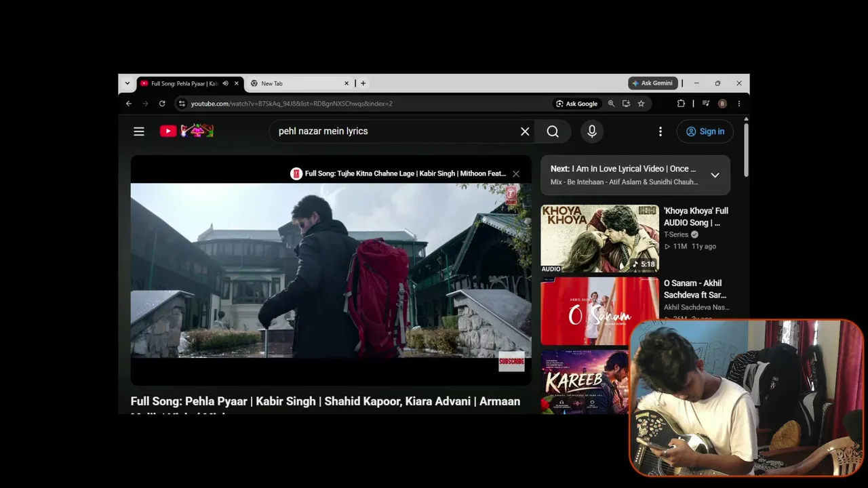
Task: Play the 'Kareeb' video thumbnail
Action: click(x=585, y=382)
